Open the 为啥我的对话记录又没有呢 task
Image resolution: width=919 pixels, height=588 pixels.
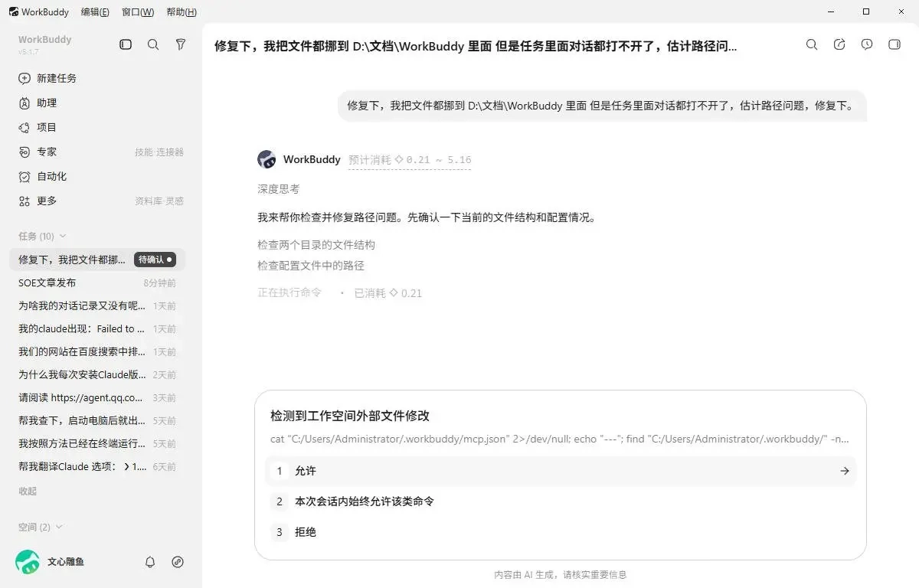tap(97, 305)
